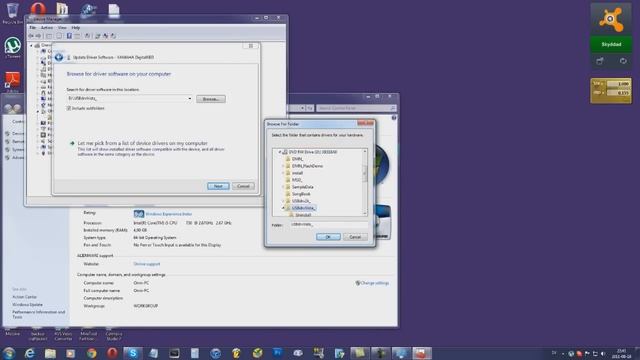
Task: Open the avast orange logo gadget
Action: (x=611, y=20)
